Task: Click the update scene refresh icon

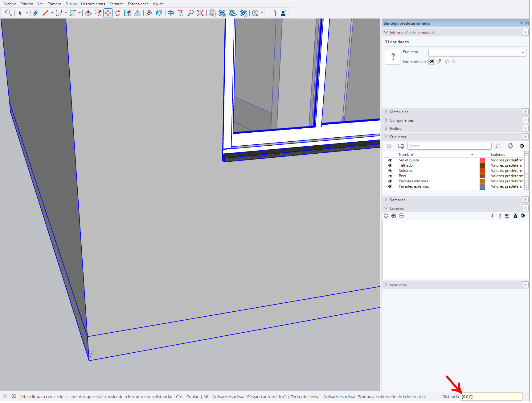Action: tap(386, 216)
